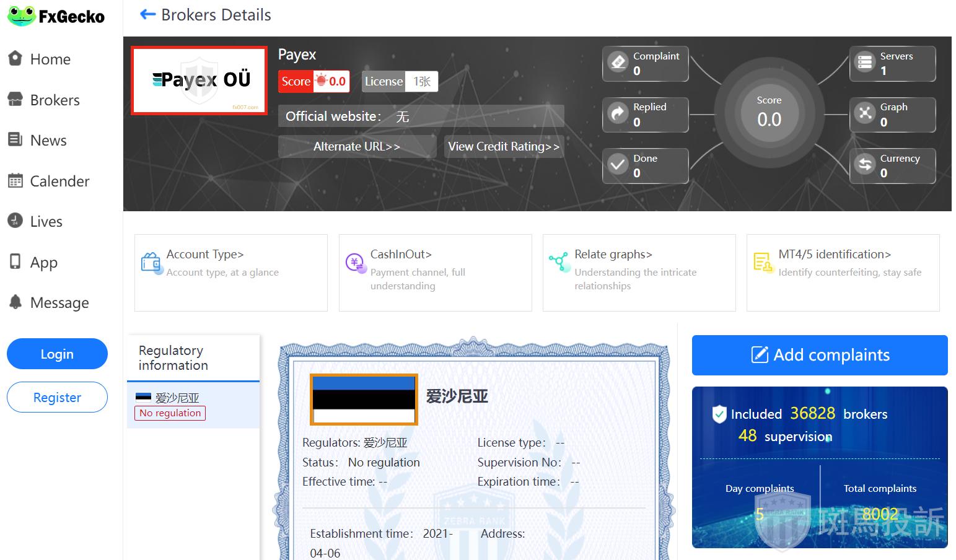
Task: Click the Payex OÜ logo thumbnail
Action: pos(200,81)
